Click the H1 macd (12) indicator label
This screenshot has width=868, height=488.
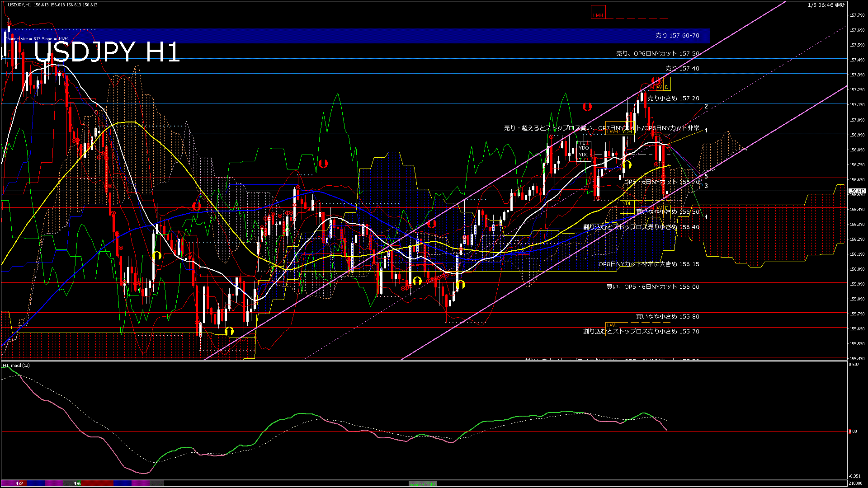pos(16,366)
